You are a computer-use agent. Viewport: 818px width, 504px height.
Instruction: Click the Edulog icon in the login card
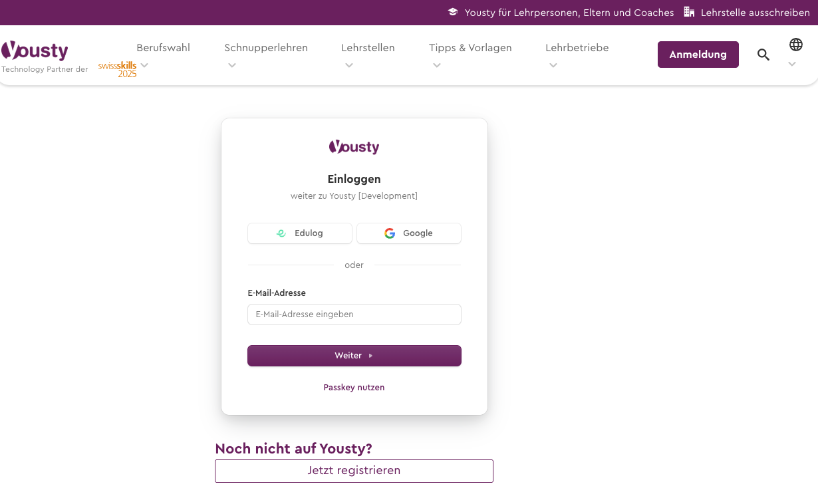click(281, 233)
